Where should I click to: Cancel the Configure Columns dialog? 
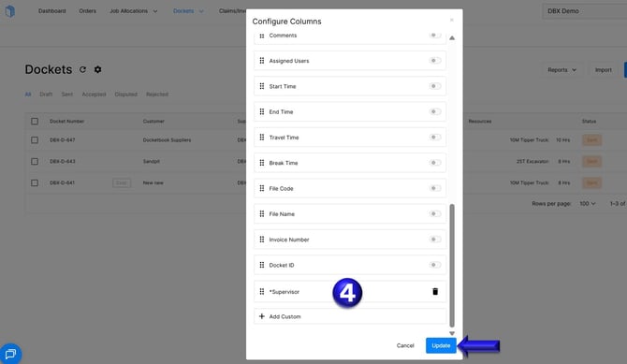405,345
